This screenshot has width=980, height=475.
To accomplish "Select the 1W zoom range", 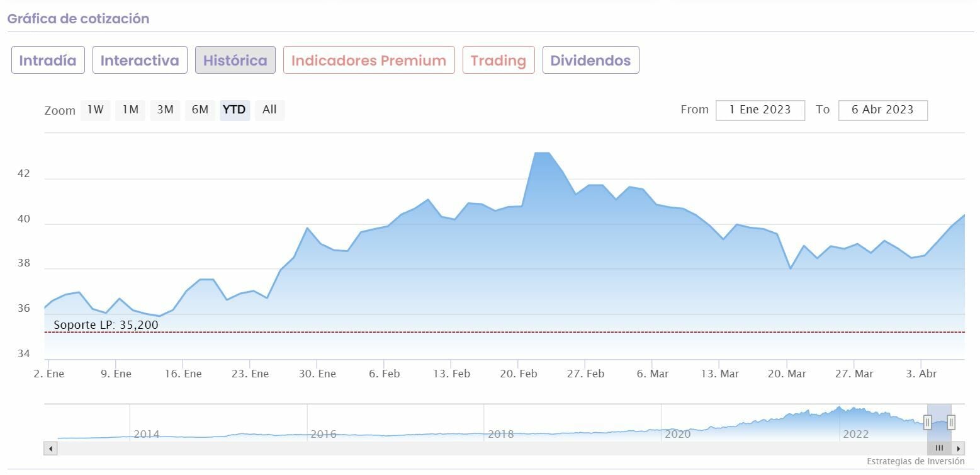I will tap(95, 110).
